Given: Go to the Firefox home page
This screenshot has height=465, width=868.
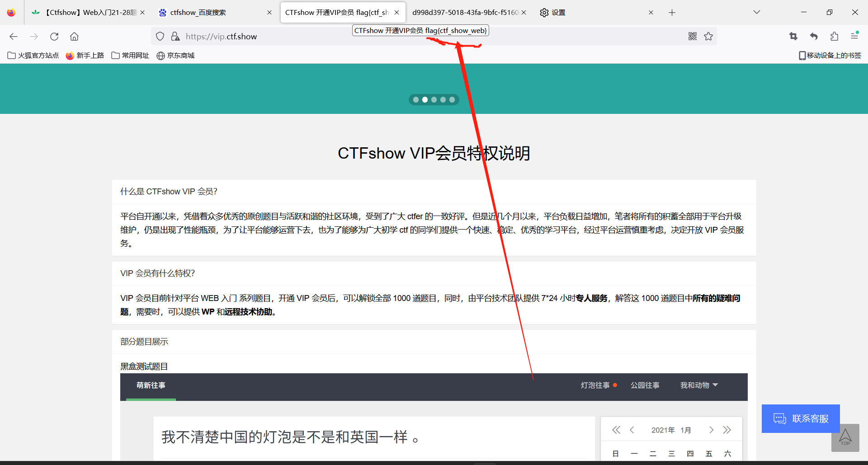Looking at the screenshot, I should pos(74,37).
